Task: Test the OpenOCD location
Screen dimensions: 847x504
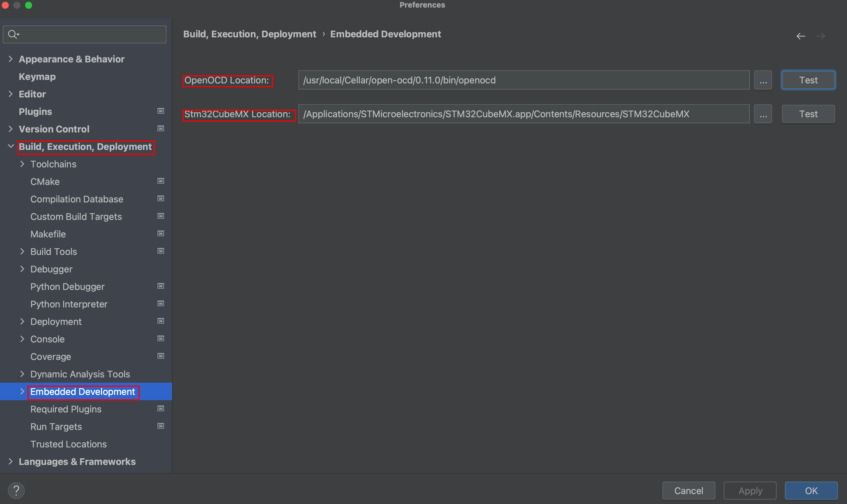Action: [x=808, y=80]
